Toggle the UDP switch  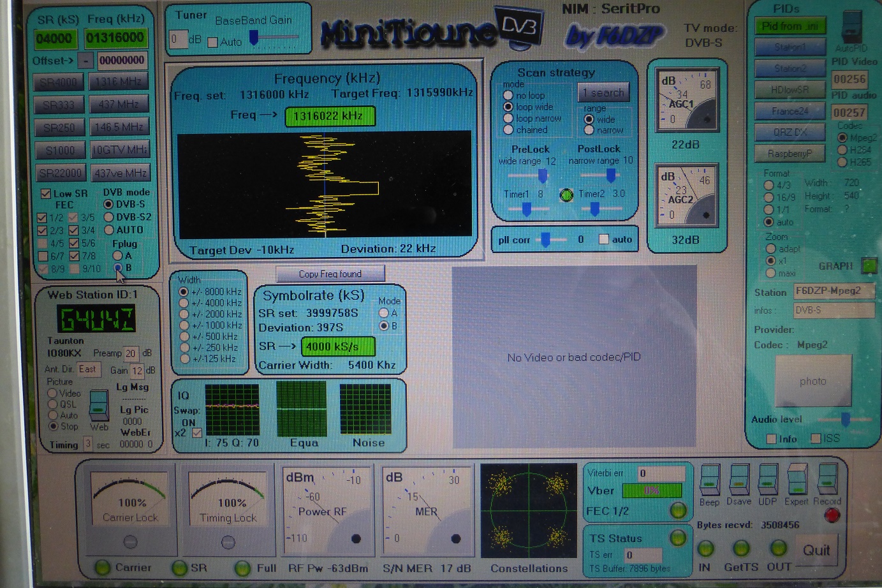click(x=768, y=480)
